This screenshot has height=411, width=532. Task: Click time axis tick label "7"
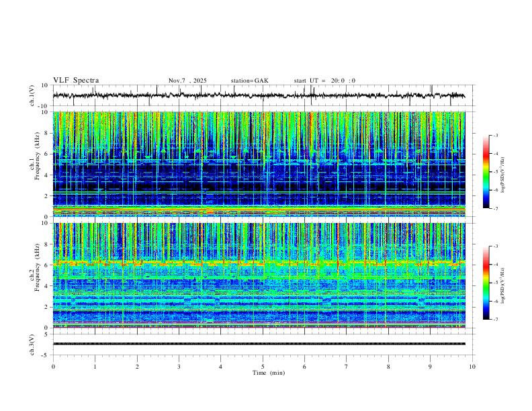pos(347,367)
